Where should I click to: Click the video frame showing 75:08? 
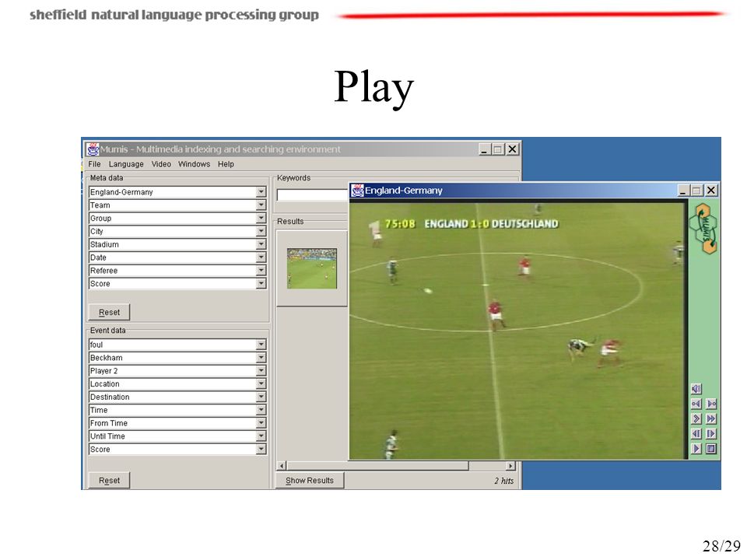click(517, 331)
